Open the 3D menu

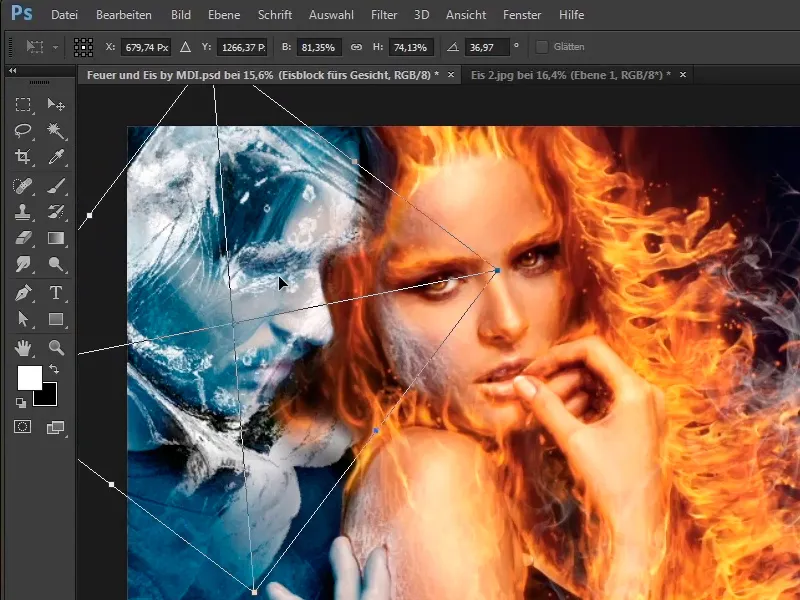421,15
